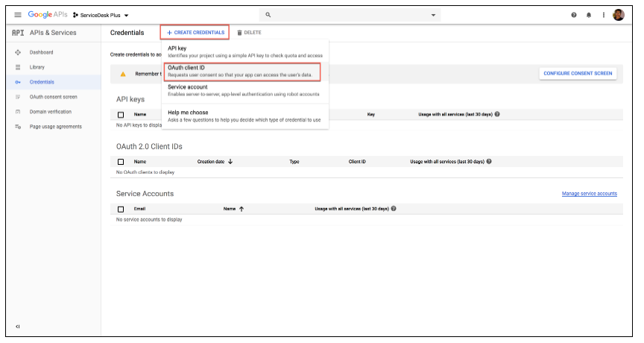Screen dimensions: 644x343
Task: Click the Creation date sort arrow
Action: [230, 161]
